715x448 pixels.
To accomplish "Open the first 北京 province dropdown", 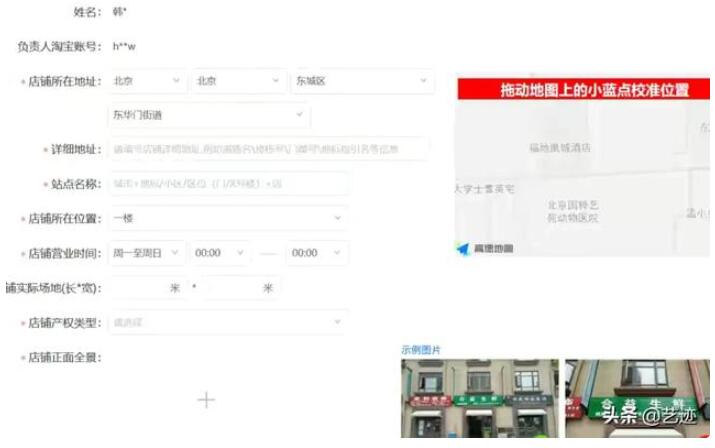I will click(147, 81).
